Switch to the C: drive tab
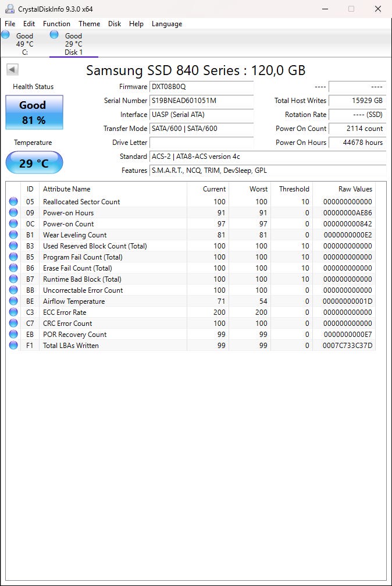 [x=24, y=44]
